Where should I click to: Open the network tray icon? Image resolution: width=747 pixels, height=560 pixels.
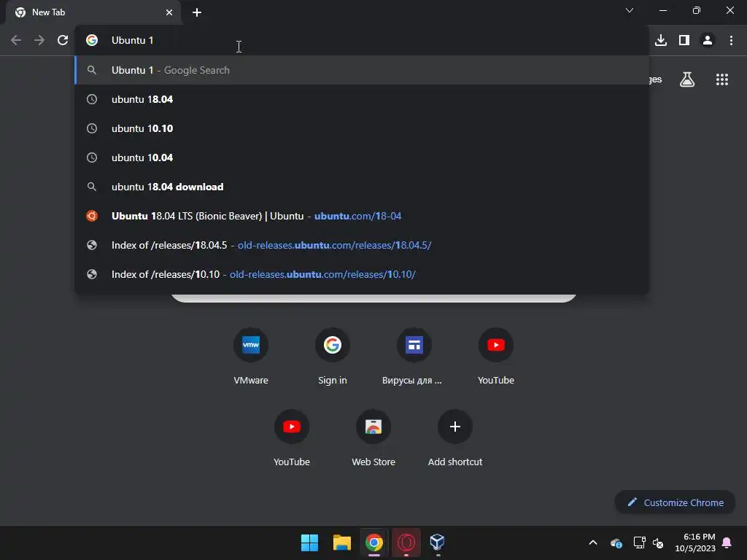[639, 542]
